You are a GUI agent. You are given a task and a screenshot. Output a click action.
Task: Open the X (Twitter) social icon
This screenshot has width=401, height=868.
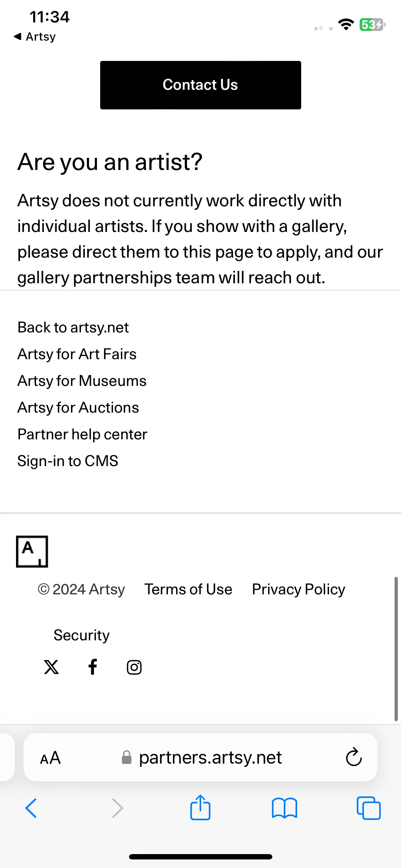pos(51,667)
